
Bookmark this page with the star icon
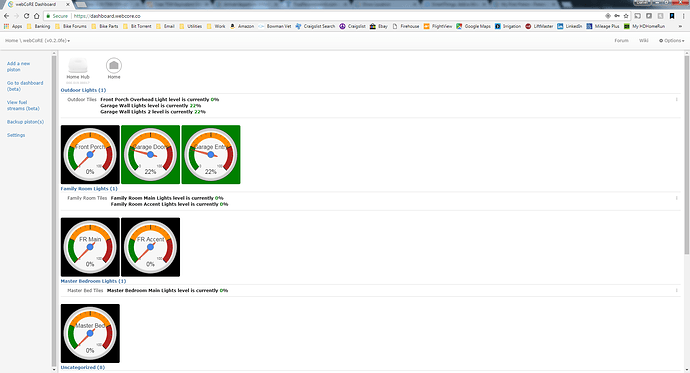(x=626, y=16)
